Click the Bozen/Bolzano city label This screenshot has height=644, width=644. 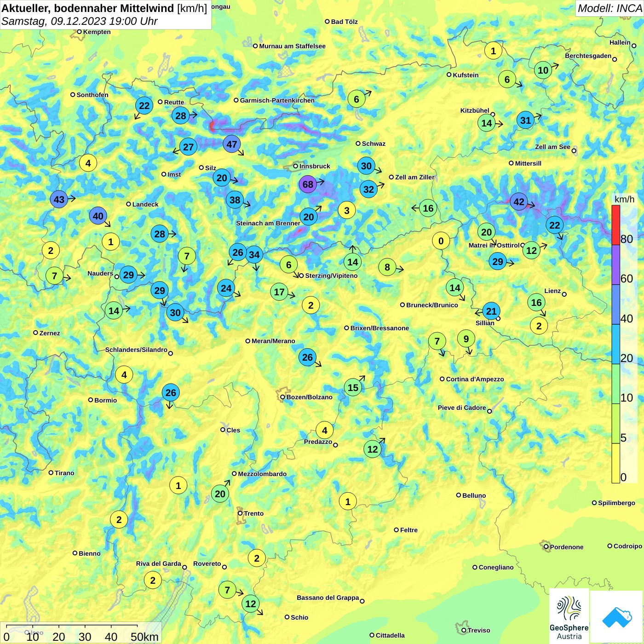310,397
